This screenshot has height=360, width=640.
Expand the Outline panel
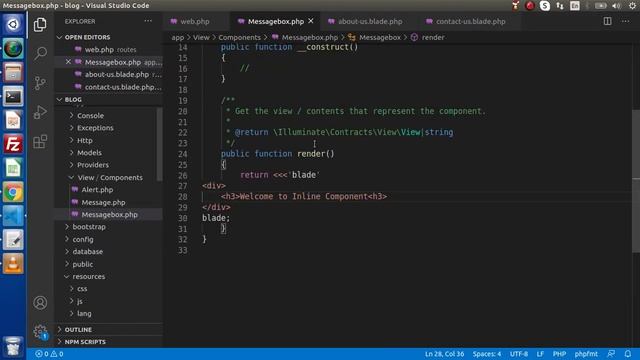coord(78,329)
